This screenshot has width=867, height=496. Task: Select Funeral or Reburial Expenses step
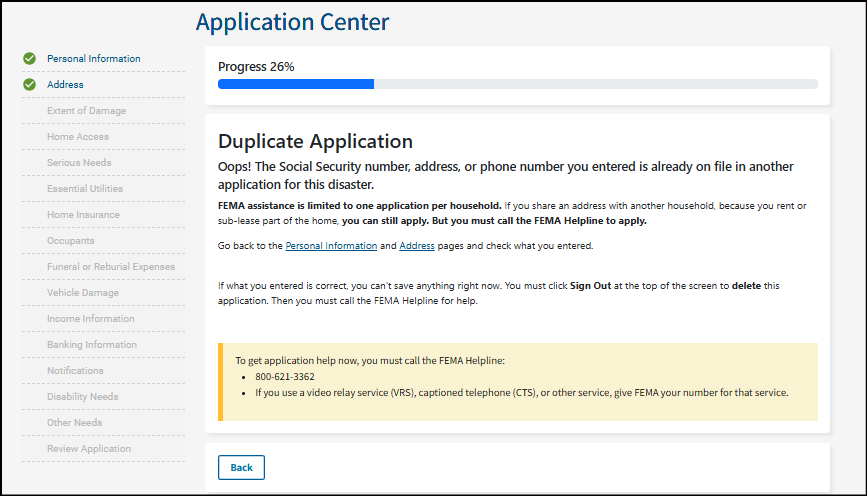pos(110,267)
